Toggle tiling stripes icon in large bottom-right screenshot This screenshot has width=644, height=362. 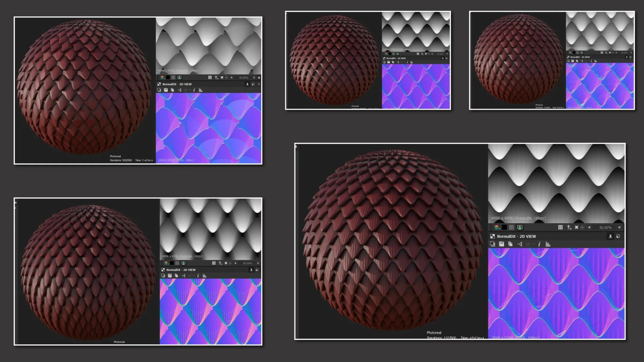point(511,227)
